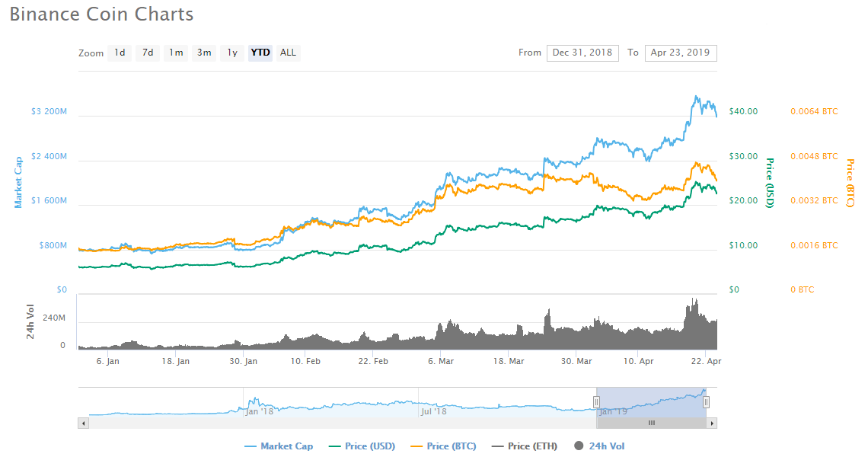Switch to the 3m chart view

(x=203, y=53)
